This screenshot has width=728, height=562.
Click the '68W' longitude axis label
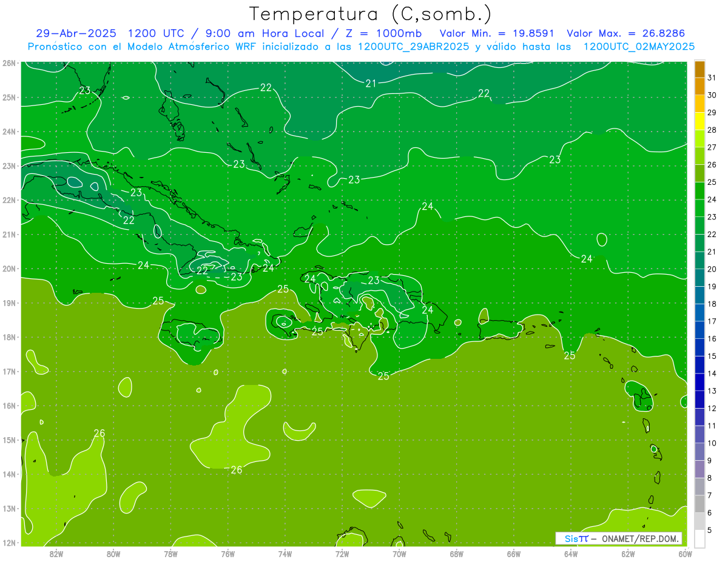(x=457, y=554)
